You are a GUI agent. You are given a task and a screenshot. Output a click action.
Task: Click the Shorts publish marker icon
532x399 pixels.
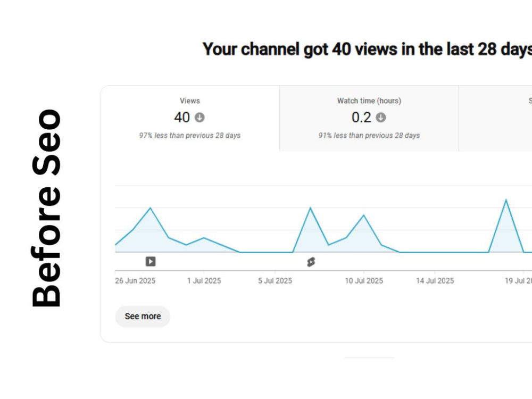coord(311,262)
